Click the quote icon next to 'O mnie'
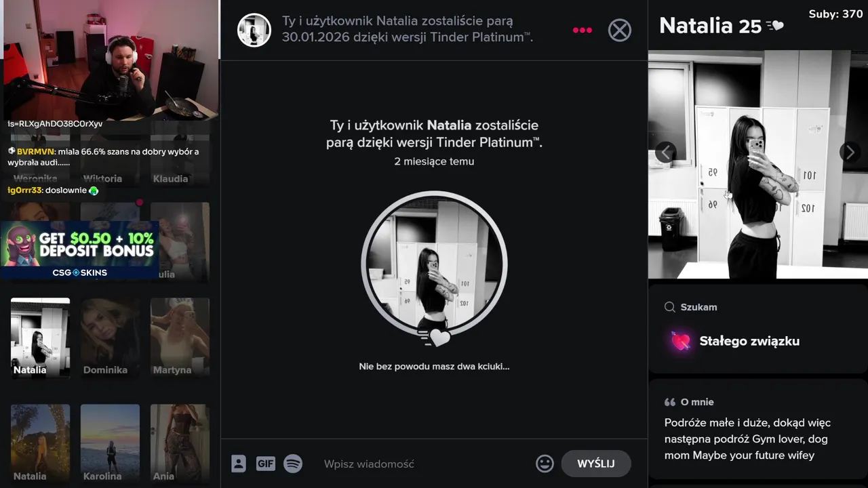 click(670, 402)
